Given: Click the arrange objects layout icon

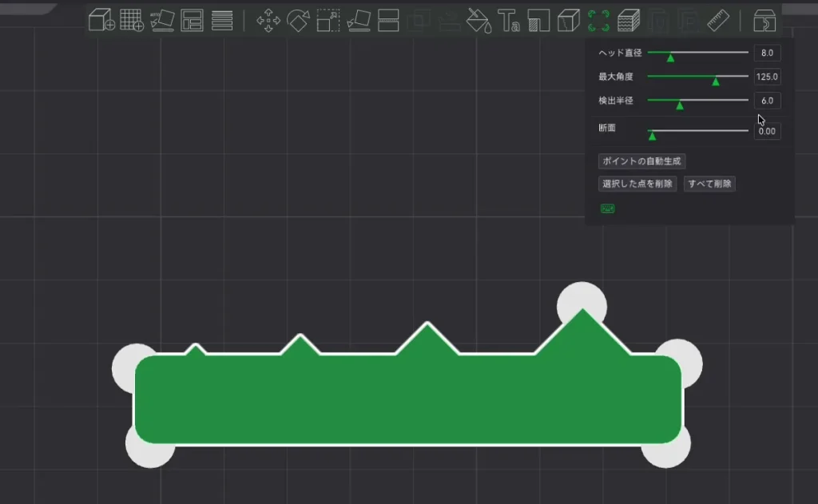Looking at the screenshot, I should 192,21.
